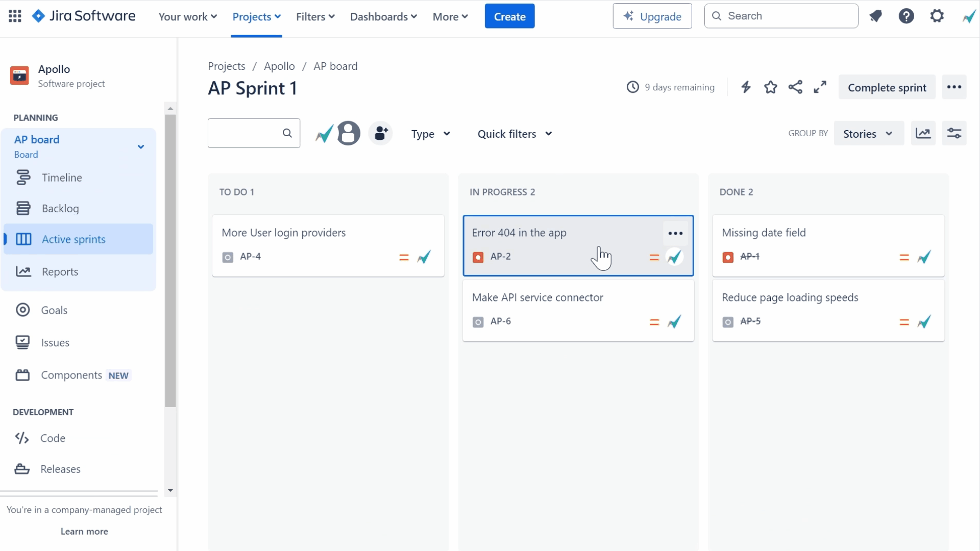Open the Apollo breadcrumb link

279,66
